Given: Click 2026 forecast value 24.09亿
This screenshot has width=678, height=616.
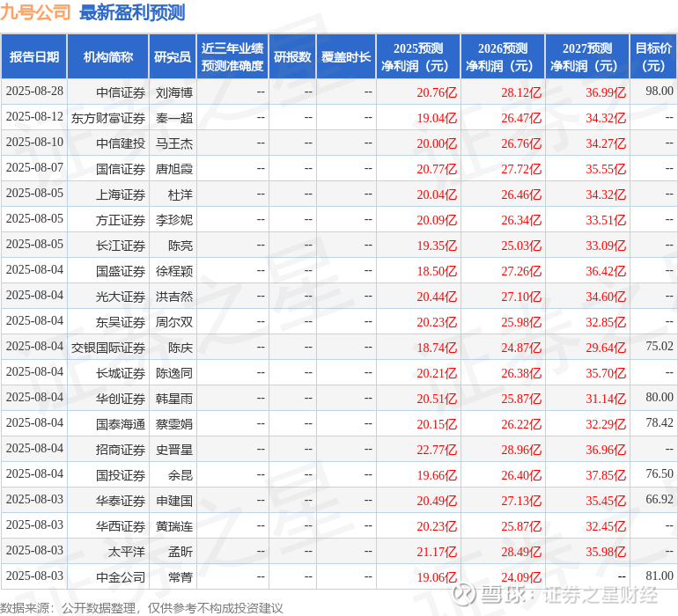Looking at the screenshot, I should pos(521,577).
